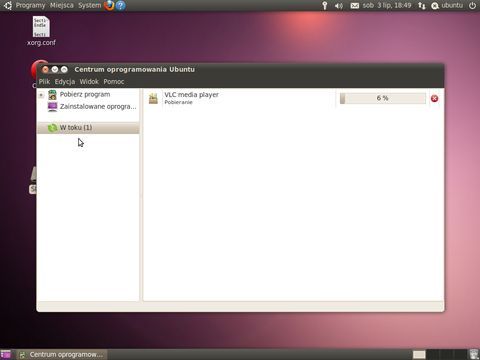Screen dimensions: 480x360
Task: Click the Pobieranie status text
Action: click(178, 102)
